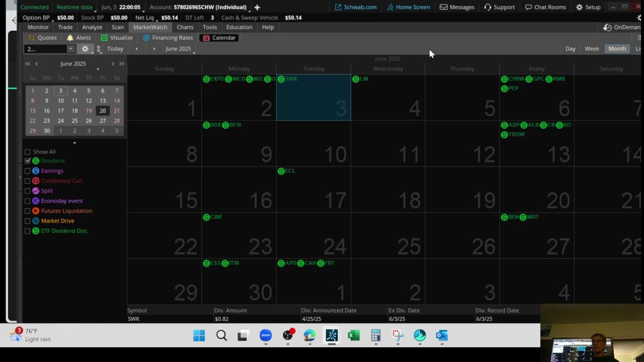Open Setup menu

[x=588, y=7]
